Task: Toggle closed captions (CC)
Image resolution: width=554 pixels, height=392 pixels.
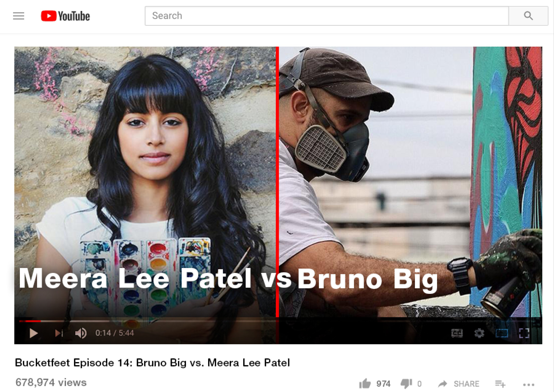Action: (x=457, y=333)
